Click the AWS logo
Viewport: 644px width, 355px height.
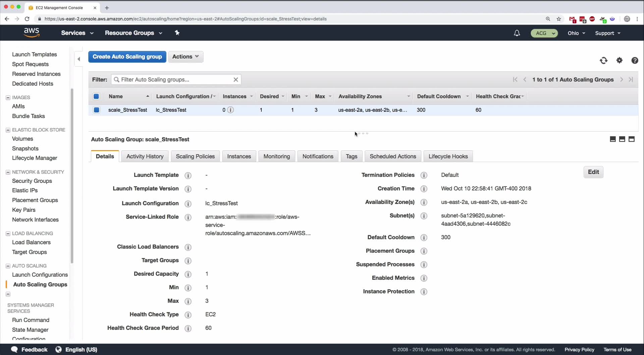tap(32, 33)
